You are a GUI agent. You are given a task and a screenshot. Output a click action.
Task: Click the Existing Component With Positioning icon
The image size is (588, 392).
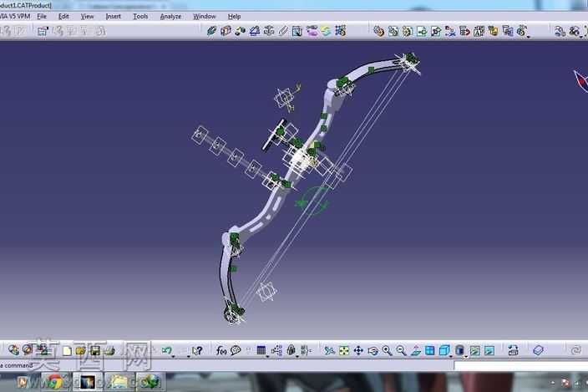[x=436, y=32]
